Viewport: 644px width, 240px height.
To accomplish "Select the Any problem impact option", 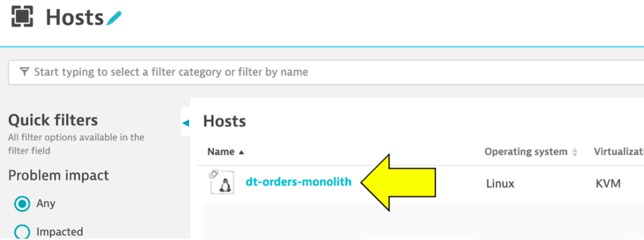I will pos(22,204).
